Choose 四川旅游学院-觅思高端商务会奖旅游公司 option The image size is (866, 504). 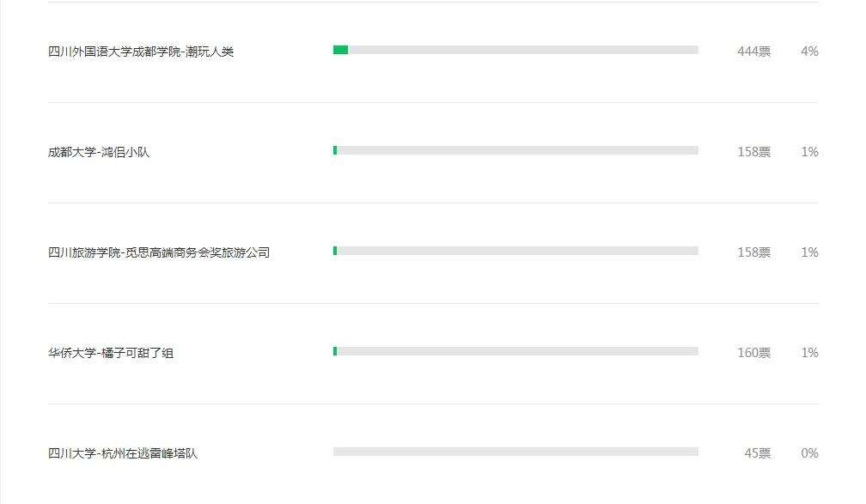click(159, 252)
